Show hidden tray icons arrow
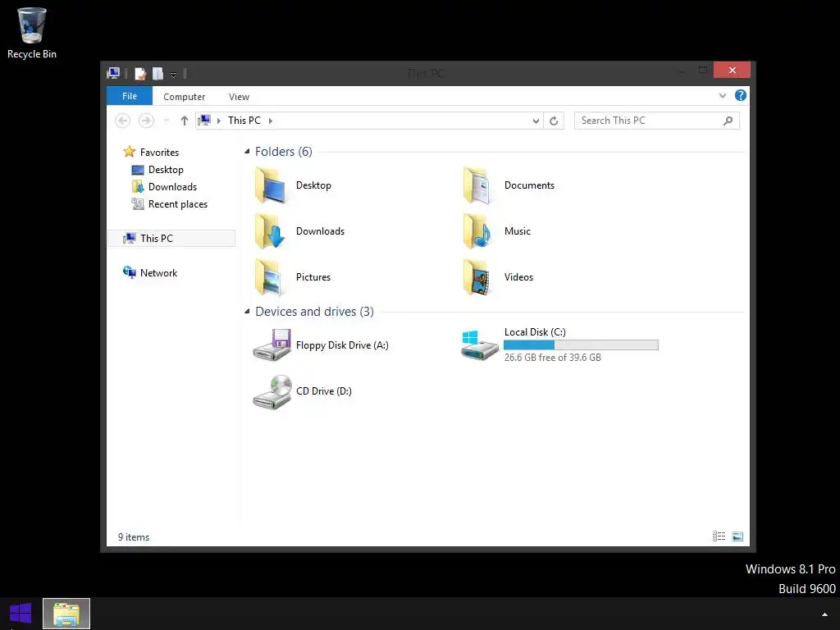Viewport: 840px width, 630px height. (x=825, y=614)
